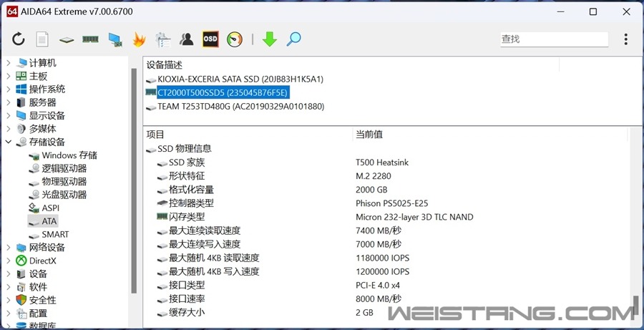
Task: Expand the 网络设备 tree node
Action: pos(8,248)
